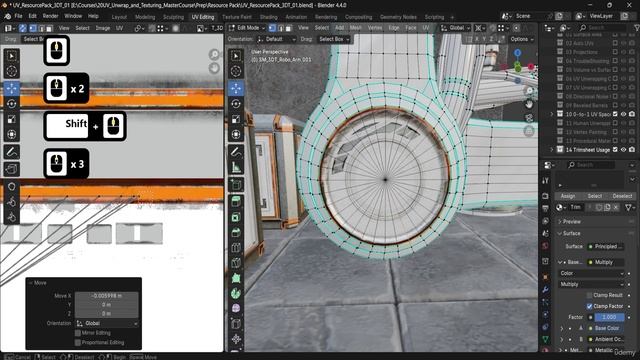Select the Transform tool in the 3D viewport toolbar
This screenshot has height=360, width=640.
click(x=236, y=134)
